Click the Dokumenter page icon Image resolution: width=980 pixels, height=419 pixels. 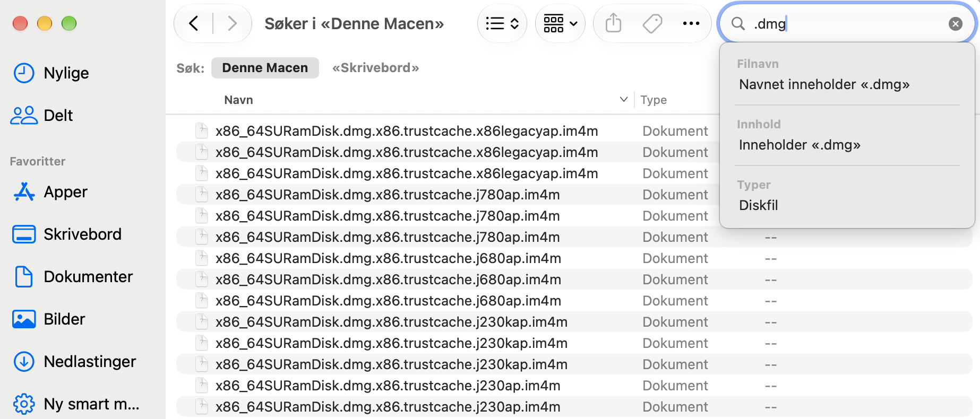24,277
